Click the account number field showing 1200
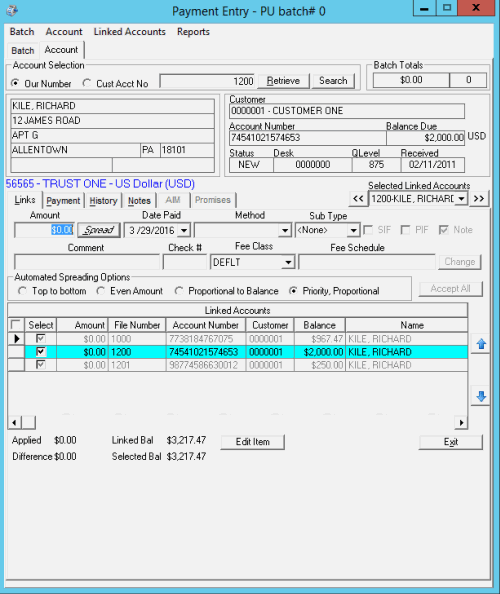This screenshot has height=594, width=500. pos(207,81)
